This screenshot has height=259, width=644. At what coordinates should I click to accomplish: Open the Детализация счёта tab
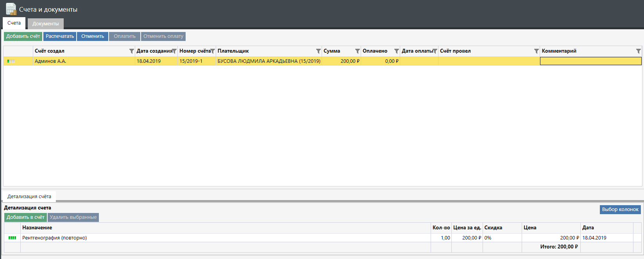pyautogui.click(x=29, y=196)
